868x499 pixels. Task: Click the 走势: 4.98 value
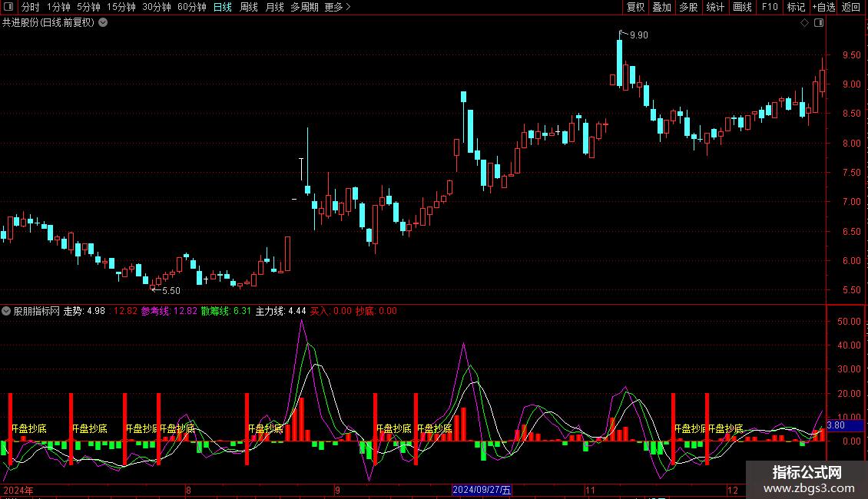[84, 311]
